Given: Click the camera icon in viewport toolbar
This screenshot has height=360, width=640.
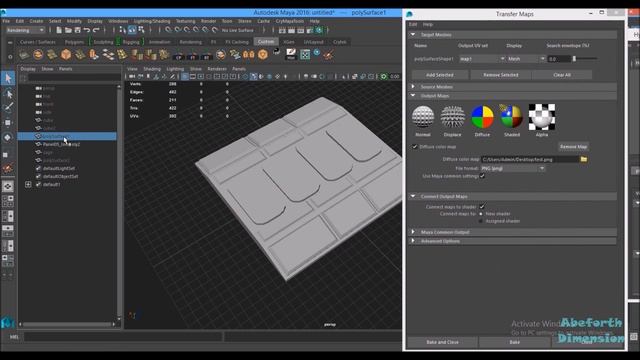Looking at the screenshot, I should (132, 76).
